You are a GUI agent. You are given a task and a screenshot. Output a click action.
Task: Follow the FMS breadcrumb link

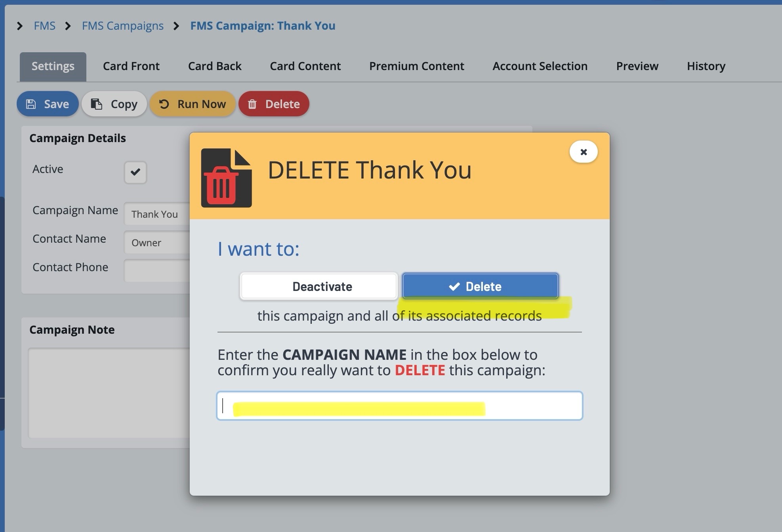[x=44, y=26]
